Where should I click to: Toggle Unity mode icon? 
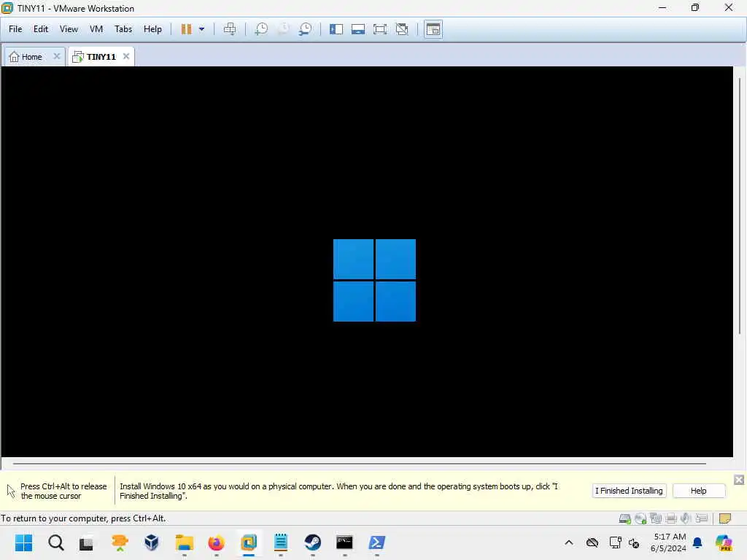402,29
